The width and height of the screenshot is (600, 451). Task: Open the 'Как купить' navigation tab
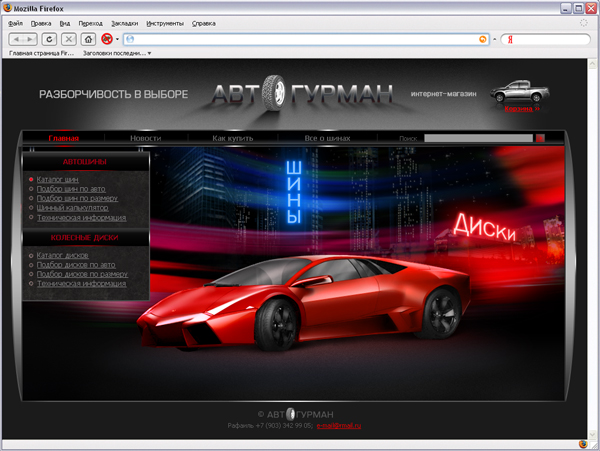232,138
